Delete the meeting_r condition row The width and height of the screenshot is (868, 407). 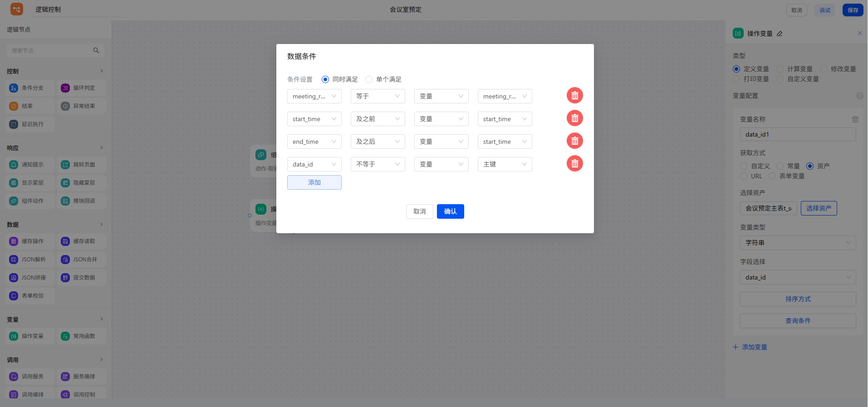click(x=574, y=96)
